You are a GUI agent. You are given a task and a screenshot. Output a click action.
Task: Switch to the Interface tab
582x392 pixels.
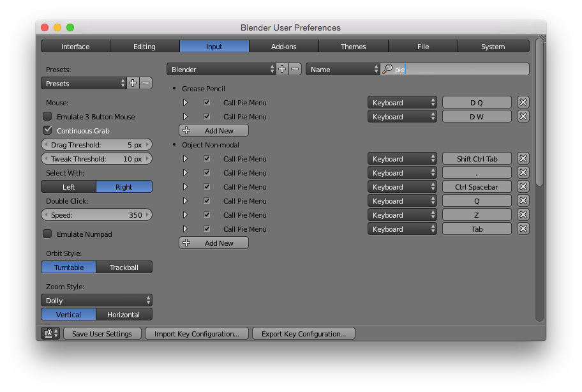coord(75,47)
